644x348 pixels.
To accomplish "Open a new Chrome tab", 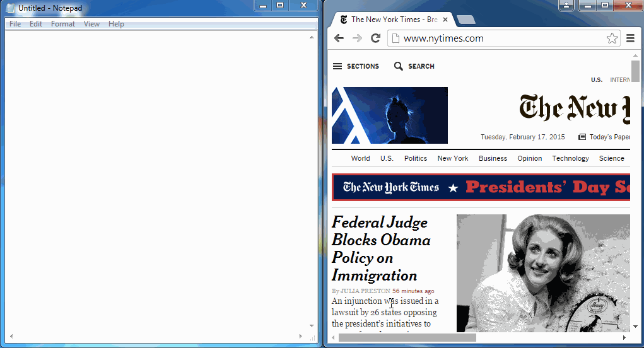I will 465,20.
